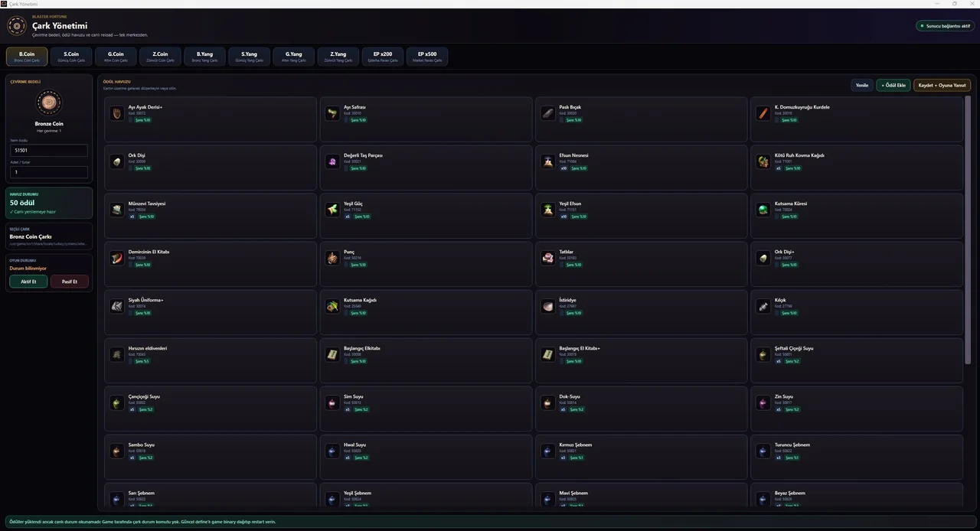Screen dimensions: 980x531
Task: Select the Siyah Üniforma+ item icon
Action: pos(116,306)
